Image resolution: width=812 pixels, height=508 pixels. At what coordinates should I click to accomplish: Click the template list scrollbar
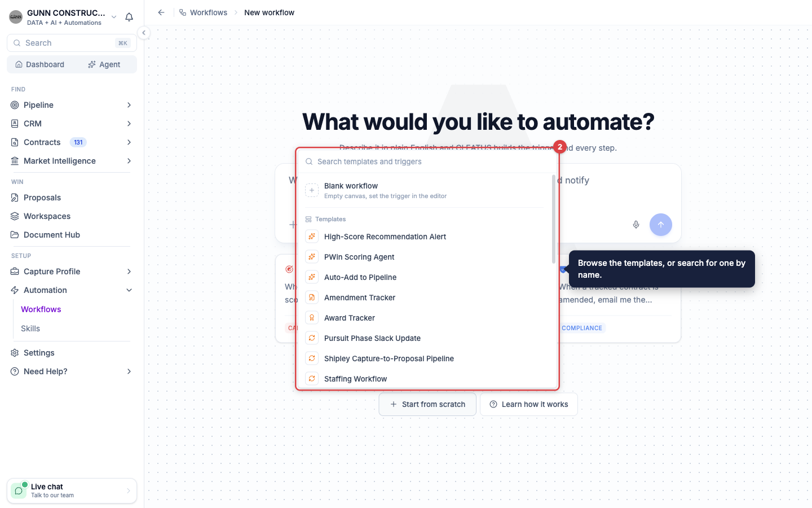tap(554, 219)
